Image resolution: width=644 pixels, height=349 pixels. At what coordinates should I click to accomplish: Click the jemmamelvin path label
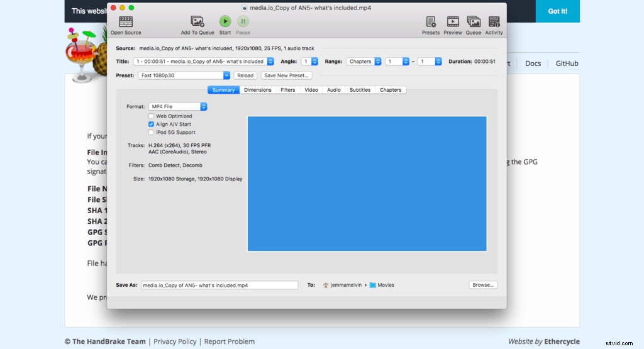point(346,285)
